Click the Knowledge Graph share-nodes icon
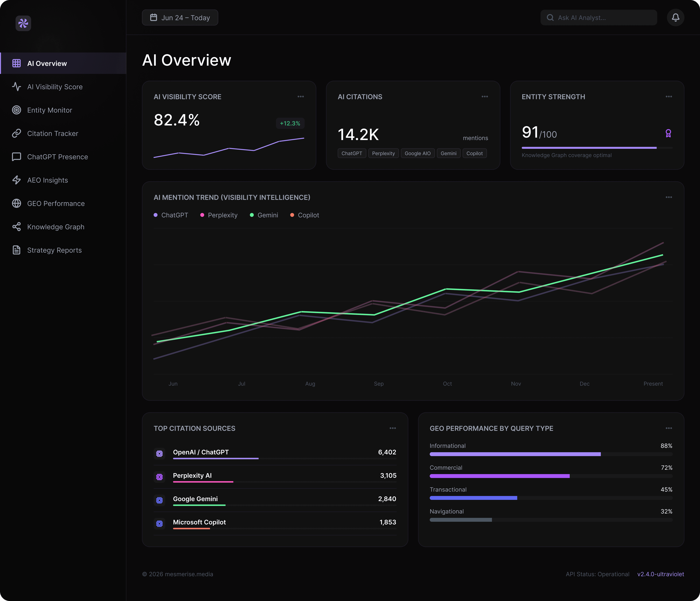This screenshot has height=601, width=700. click(x=17, y=226)
